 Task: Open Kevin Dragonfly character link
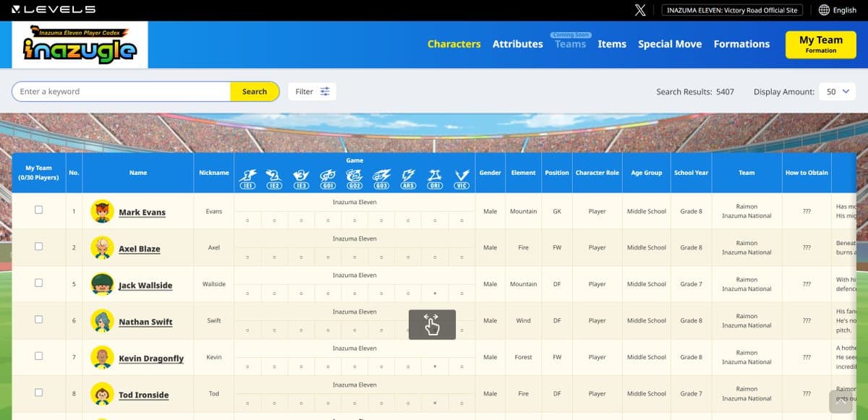[151, 359]
